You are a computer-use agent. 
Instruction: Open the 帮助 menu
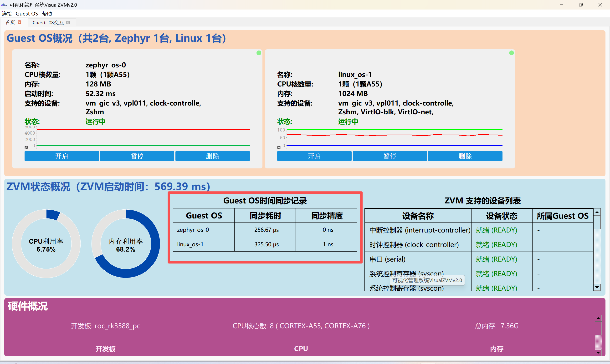[x=47, y=14]
